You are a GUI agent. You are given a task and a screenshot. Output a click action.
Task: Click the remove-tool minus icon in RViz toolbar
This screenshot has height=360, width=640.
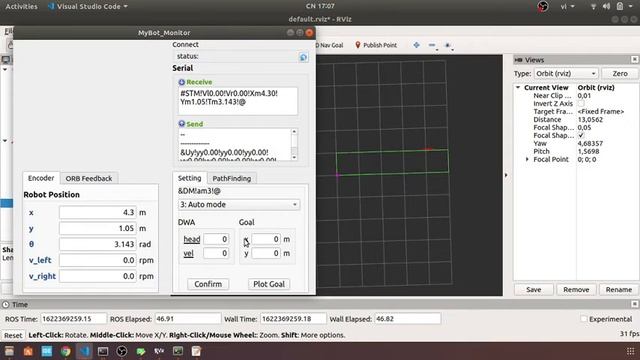[432, 45]
